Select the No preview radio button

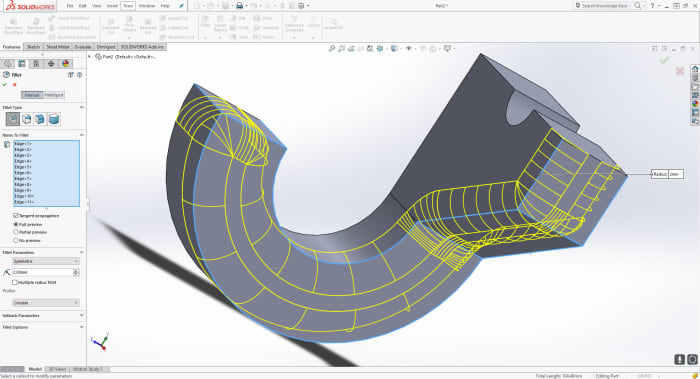[x=16, y=240]
